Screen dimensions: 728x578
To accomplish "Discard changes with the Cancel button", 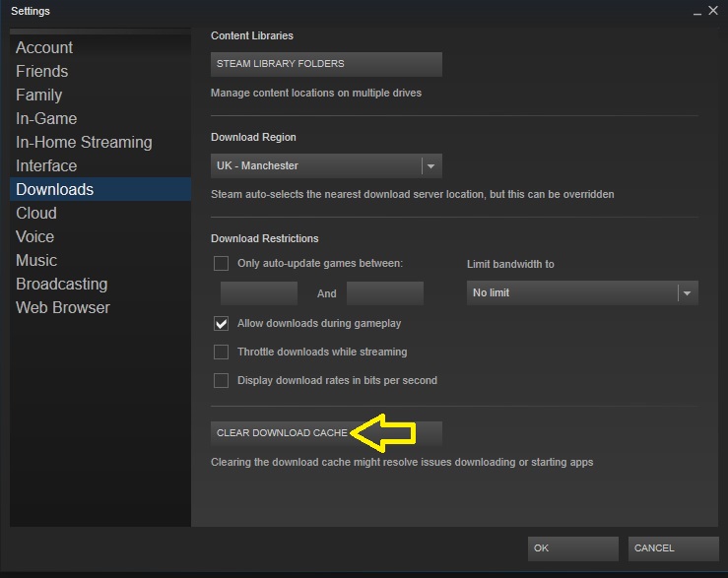I will point(673,548).
